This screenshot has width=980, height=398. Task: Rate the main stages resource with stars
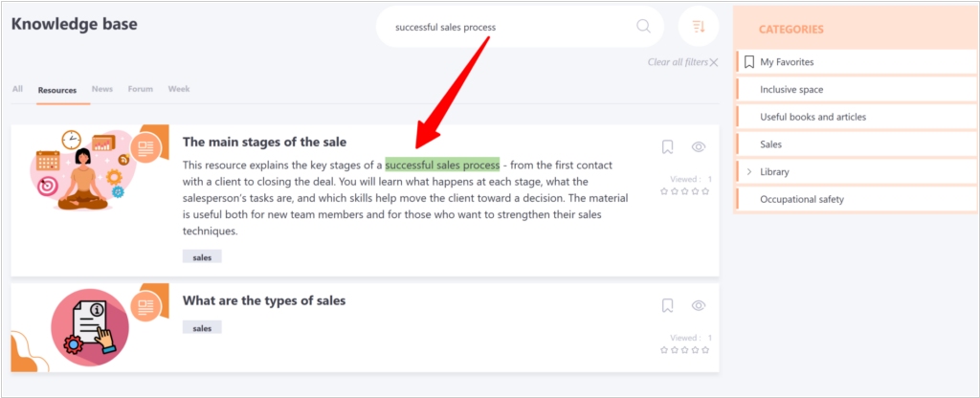(x=685, y=191)
